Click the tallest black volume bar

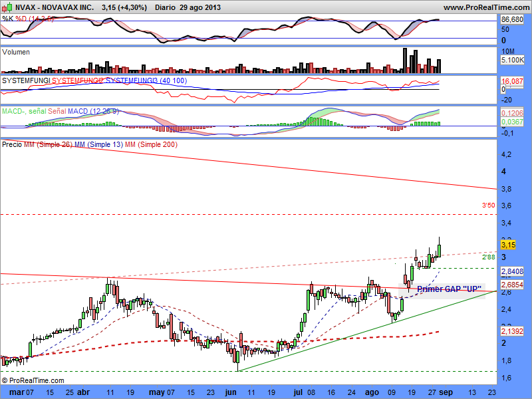(405, 61)
